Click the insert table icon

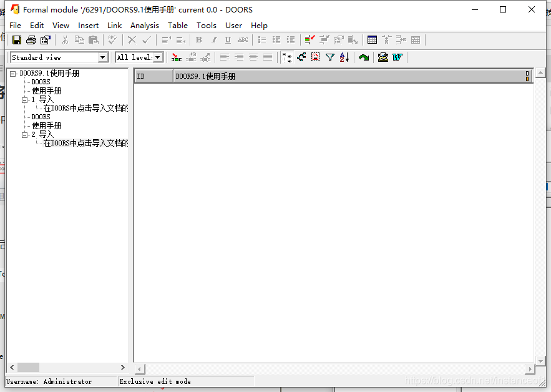click(372, 39)
